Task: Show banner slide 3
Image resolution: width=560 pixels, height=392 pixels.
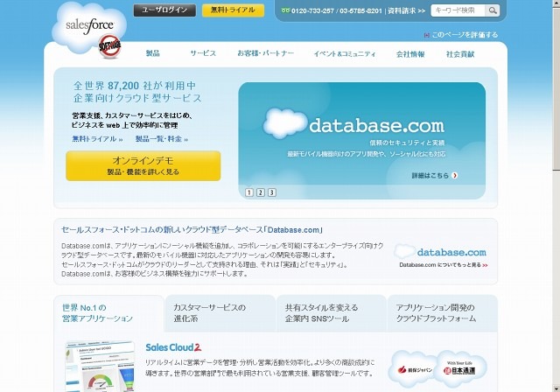Action: [272, 192]
